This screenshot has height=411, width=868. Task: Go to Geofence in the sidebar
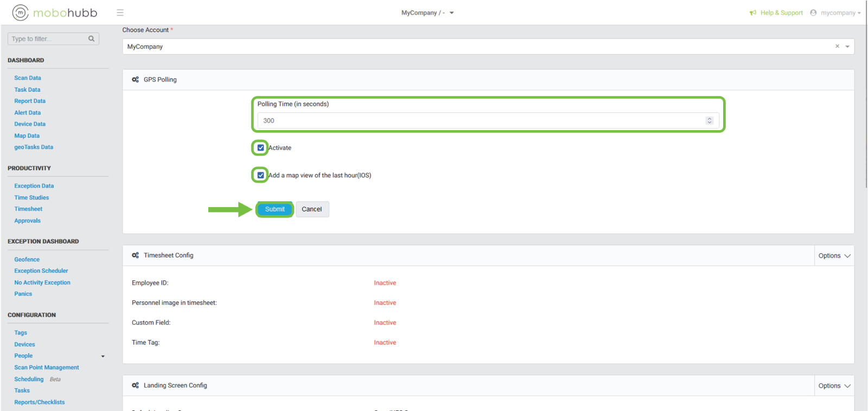[x=27, y=260]
